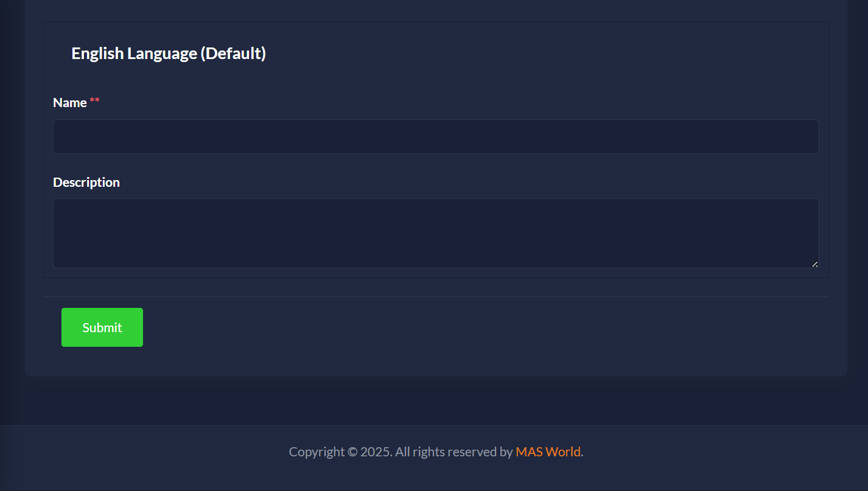Image resolution: width=868 pixels, height=491 pixels.
Task: Click the word "World" in footer link
Action: 563,451
